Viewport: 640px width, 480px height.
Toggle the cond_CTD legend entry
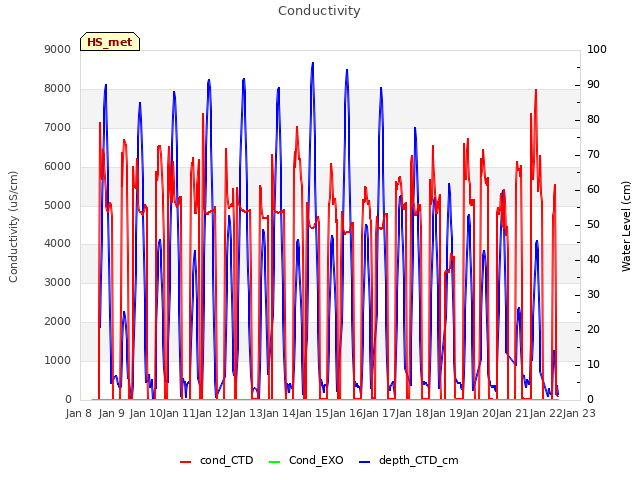[217, 460]
